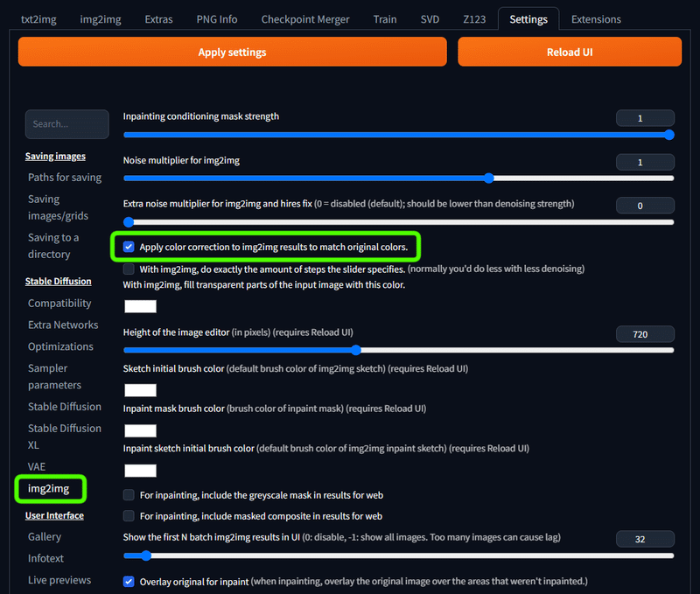The height and width of the screenshot is (594, 700).
Task: Enable exact steps with img2img checkbox
Action: point(129,269)
